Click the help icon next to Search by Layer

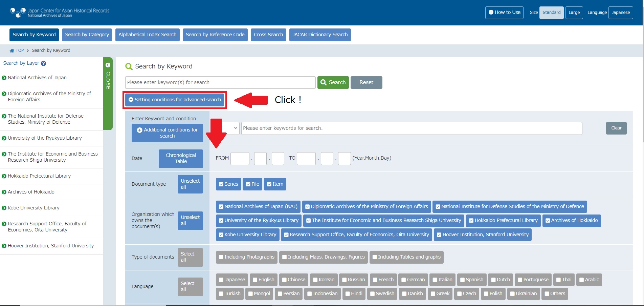coord(43,63)
